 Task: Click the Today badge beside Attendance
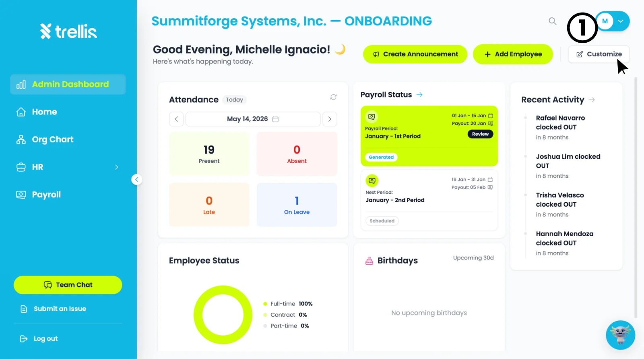coord(234,100)
